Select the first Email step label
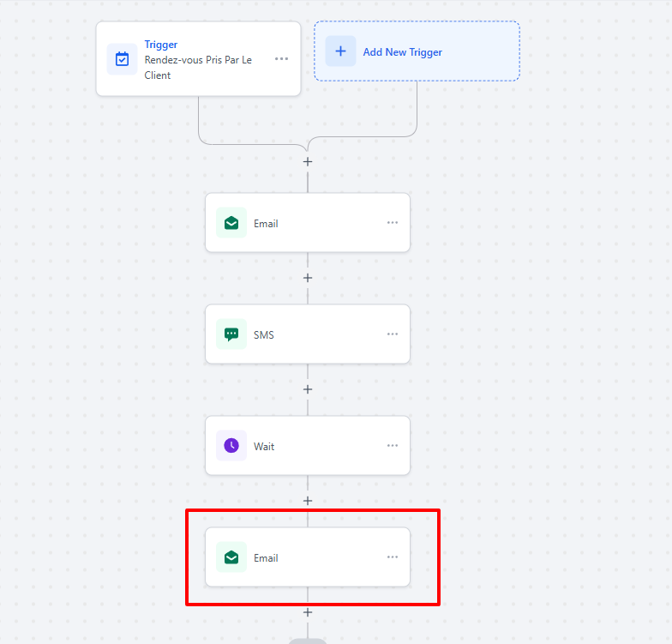The width and height of the screenshot is (672, 644). click(266, 224)
